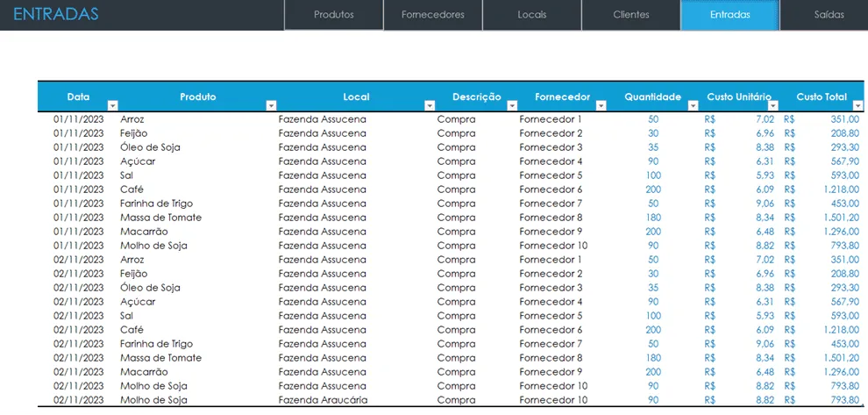Select Fornecedor 9 in the 01/11/2023 Macarrão row
868x415 pixels.
551,232
